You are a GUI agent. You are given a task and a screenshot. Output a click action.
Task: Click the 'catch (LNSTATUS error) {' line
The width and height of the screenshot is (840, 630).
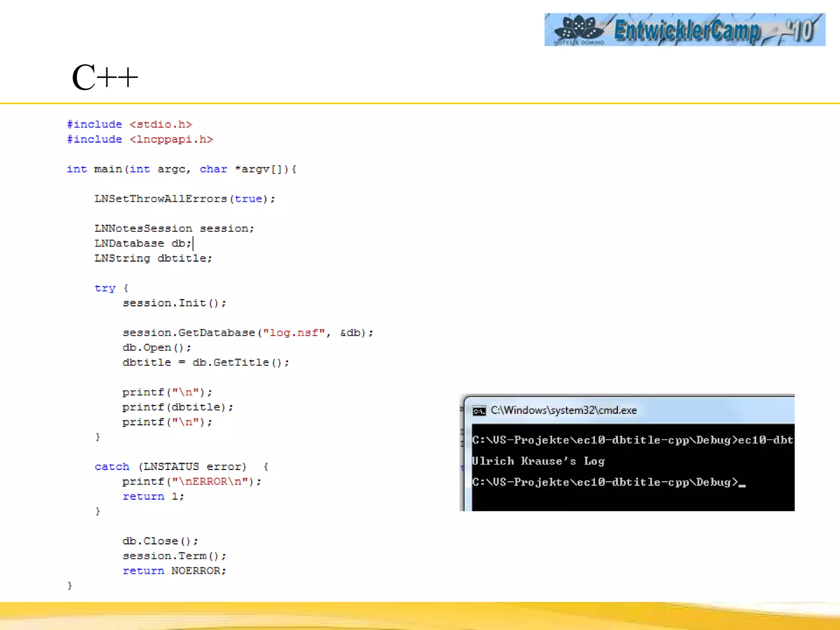(x=182, y=467)
